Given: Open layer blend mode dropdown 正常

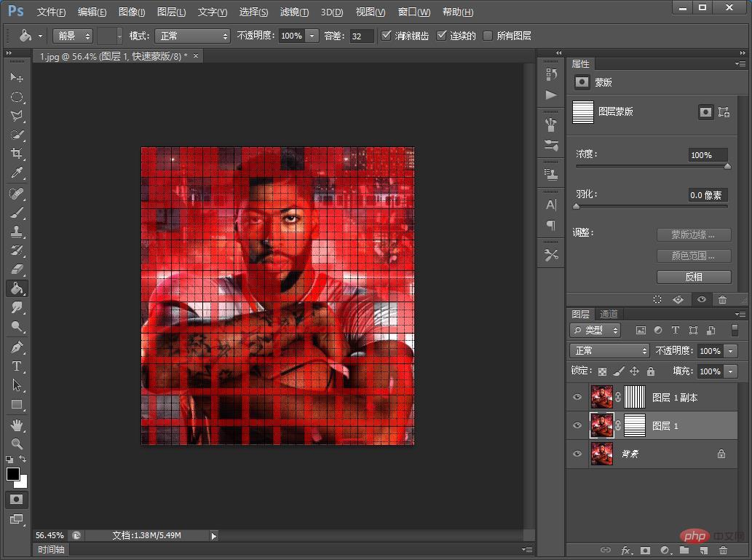Looking at the screenshot, I should [609, 351].
